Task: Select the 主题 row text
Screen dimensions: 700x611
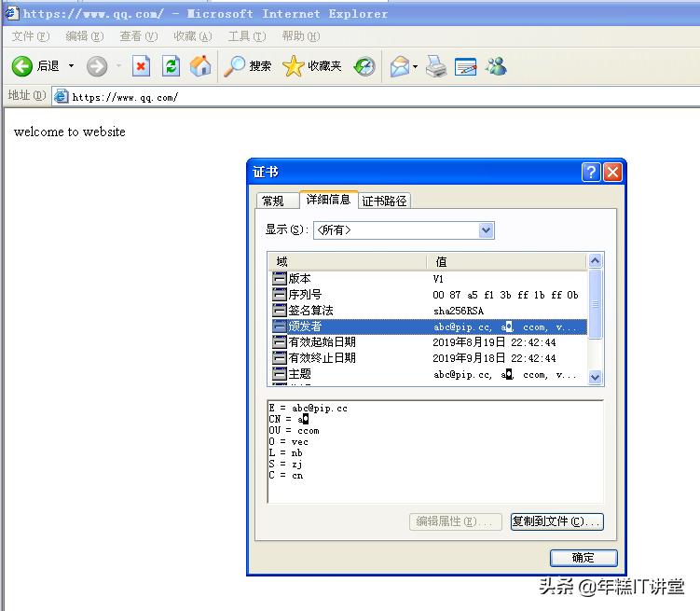Action: pyautogui.click(x=299, y=374)
